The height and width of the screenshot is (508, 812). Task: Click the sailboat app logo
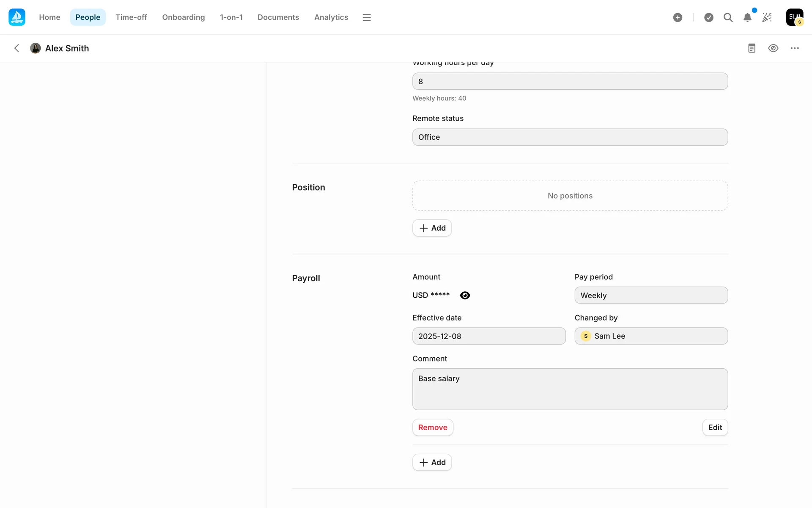[x=17, y=17]
